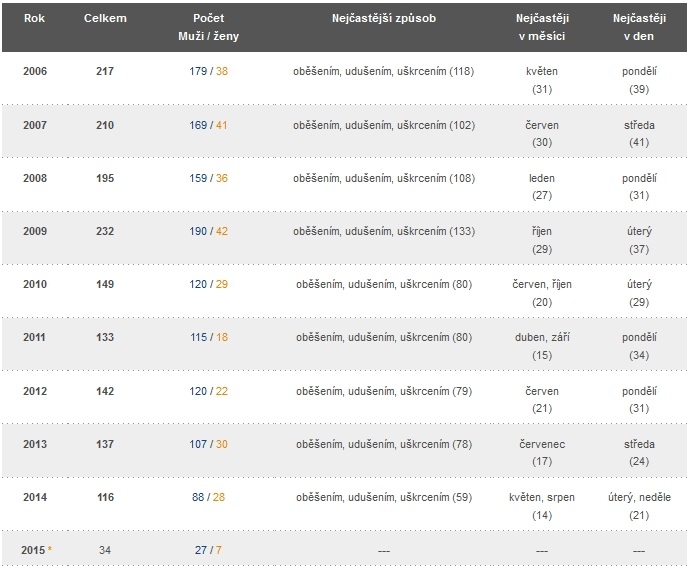Image resolution: width=691 pixels, height=586 pixels.
Task: Click total value 210 for 2007
Action: (105, 125)
